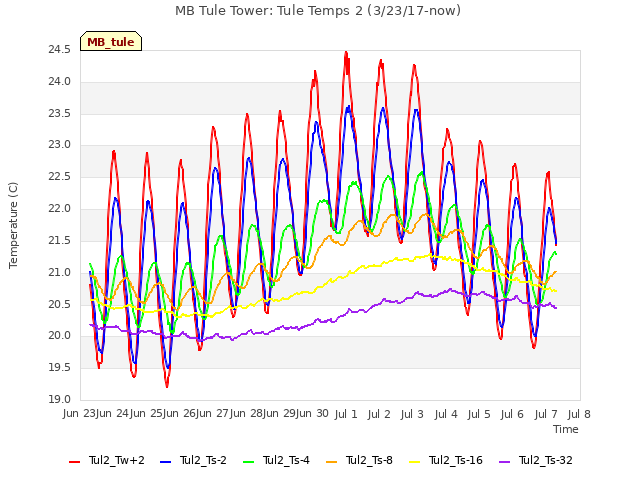Click the blue Tul2_Ts-2 legend swatch
The height and width of the screenshot is (480, 640).
[165, 462]
